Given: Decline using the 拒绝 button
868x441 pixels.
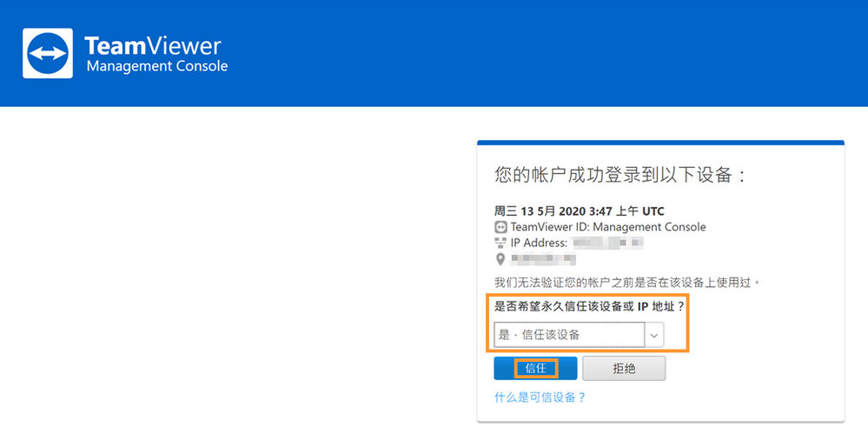Looking at the screenshot, I should [624, 369].
